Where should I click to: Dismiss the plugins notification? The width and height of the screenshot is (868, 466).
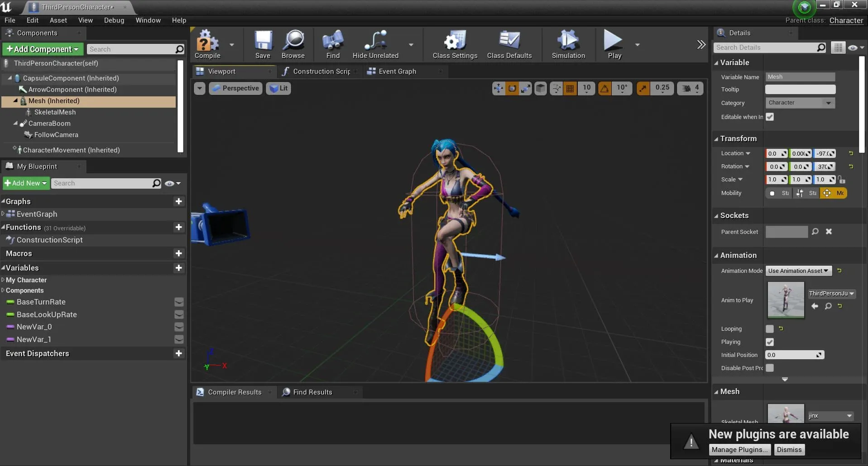click(x=789, y=450)
